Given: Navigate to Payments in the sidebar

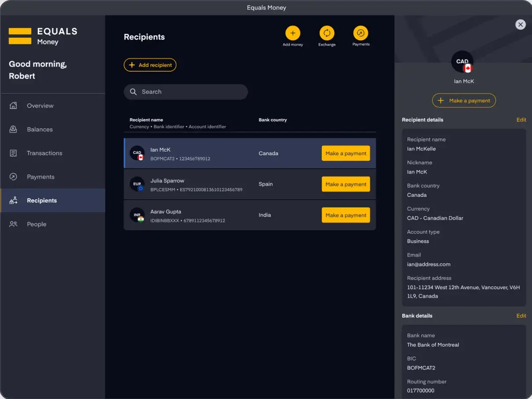Looking at the screenshot, I should [40, 177].
